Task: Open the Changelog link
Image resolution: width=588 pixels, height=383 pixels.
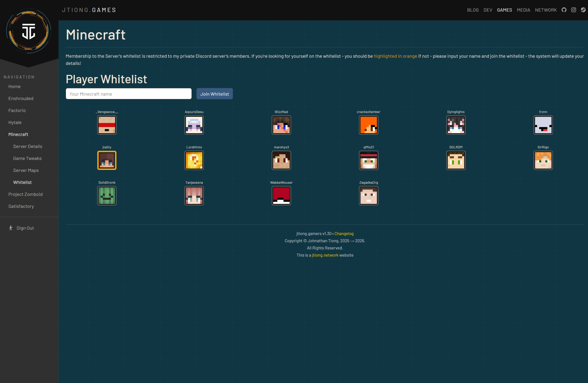Action: click(344, 234)
